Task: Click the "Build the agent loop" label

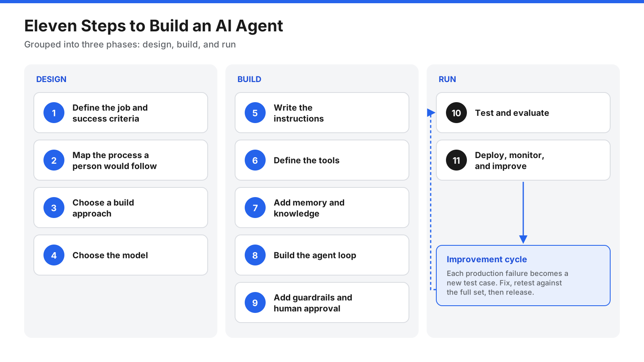Action: pos(315,255)
